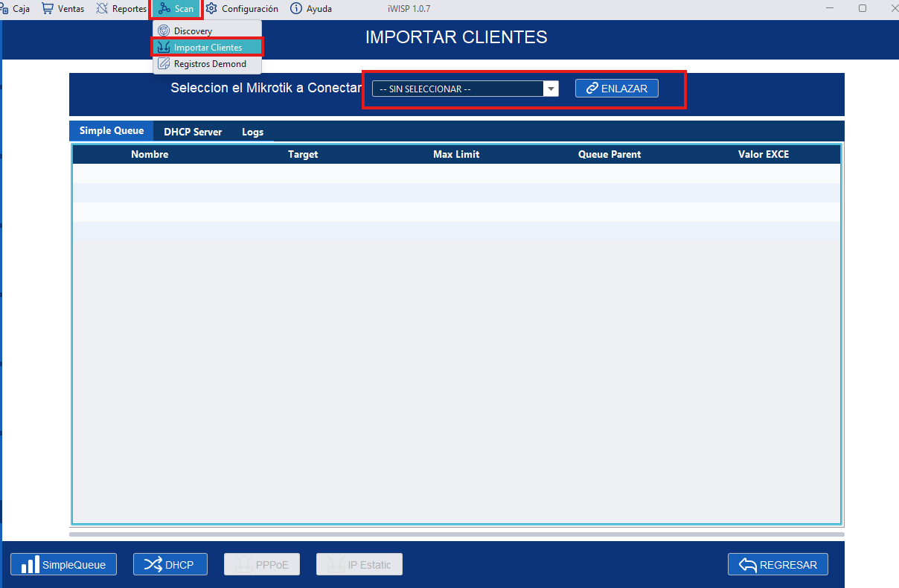Click the ENLAZAR link button

[616, 89]
